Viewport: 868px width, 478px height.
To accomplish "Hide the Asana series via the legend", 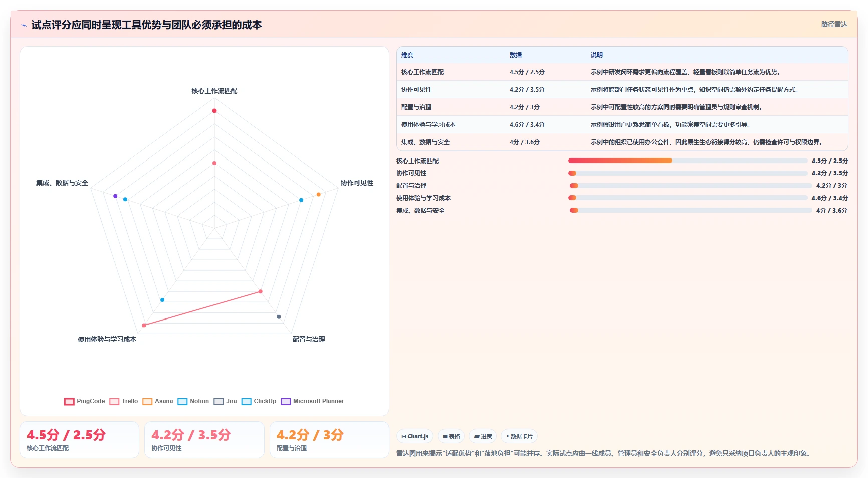I will [x=157, y=401].
